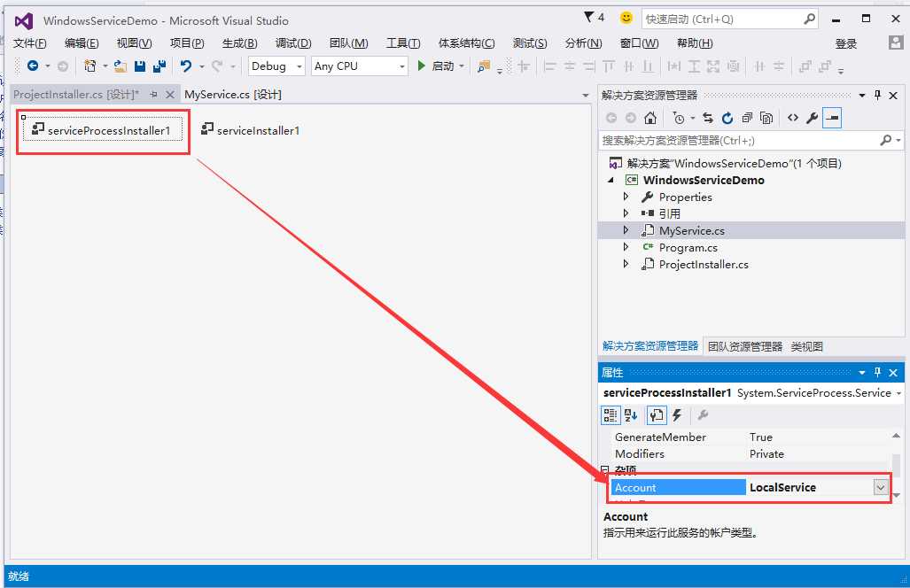Screen dimensions: 910x588
Task: Expand the Properties node in solution tree
Action: (x=626, y=197)
